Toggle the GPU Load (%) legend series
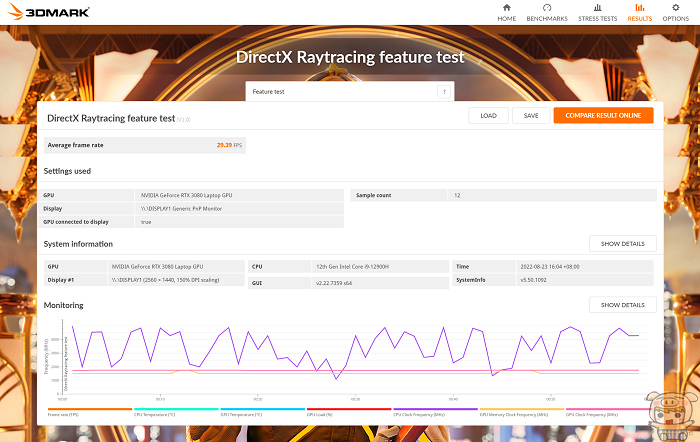 pos(320,414)
